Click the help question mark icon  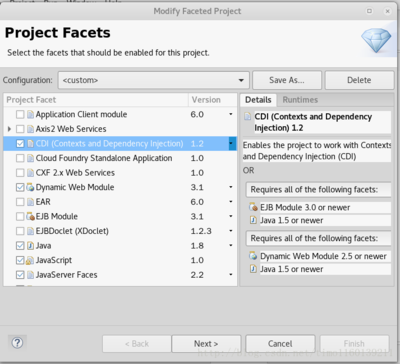pyautogui.click(x=17, y=343)
